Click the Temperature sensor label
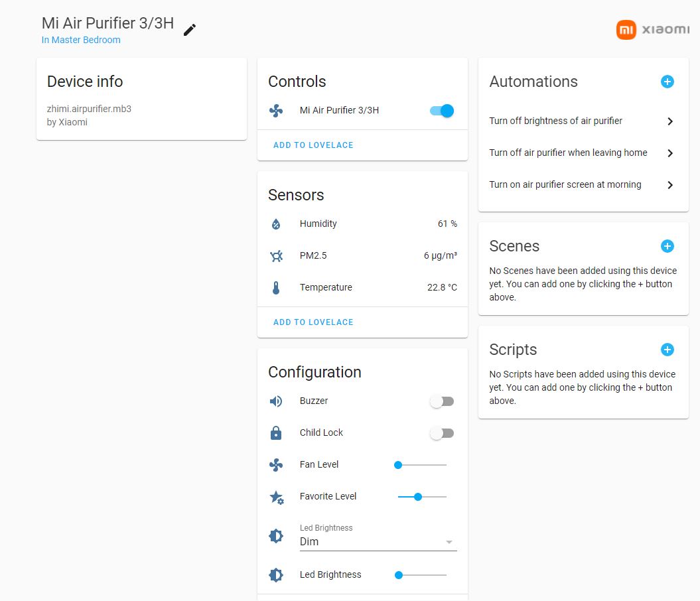 click(x=325, y=287)
